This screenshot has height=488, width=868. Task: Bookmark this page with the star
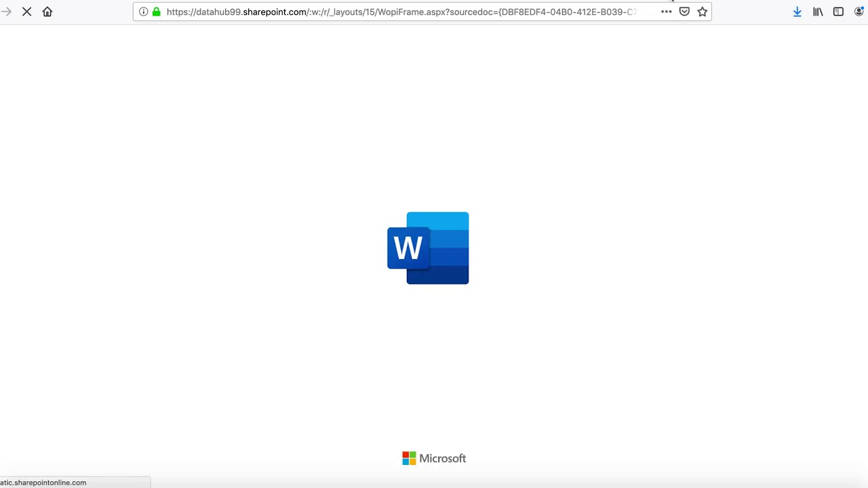point(703,12)
